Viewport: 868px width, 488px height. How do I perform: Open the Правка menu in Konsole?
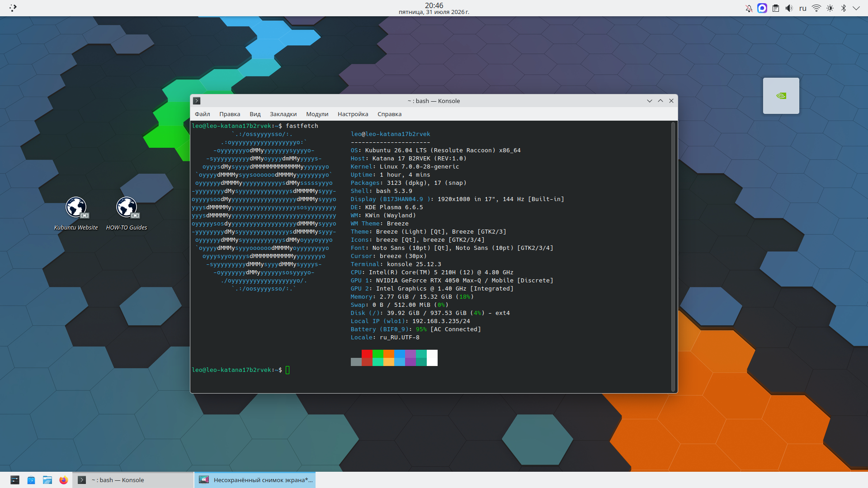[230, 114]
